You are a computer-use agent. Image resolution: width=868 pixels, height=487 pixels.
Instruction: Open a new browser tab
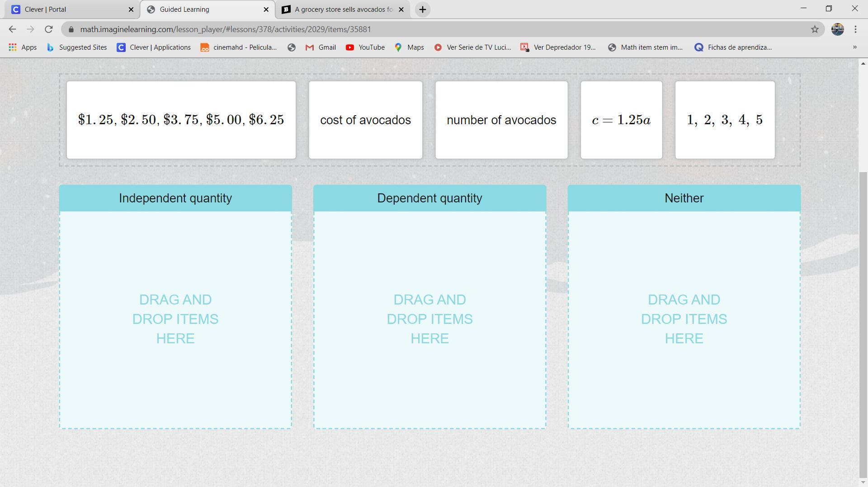coord(422,9)
